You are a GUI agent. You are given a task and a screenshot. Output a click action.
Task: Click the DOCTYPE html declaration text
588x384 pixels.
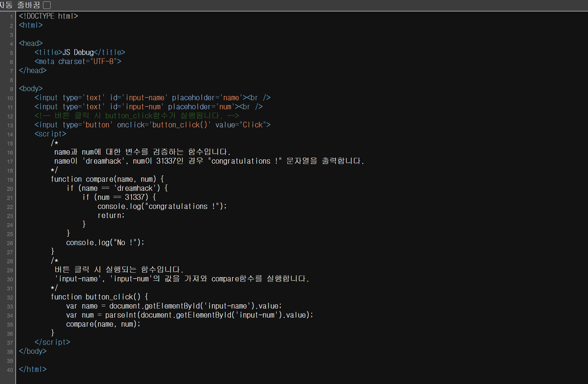pyautogui.click(x=48, y=16)
